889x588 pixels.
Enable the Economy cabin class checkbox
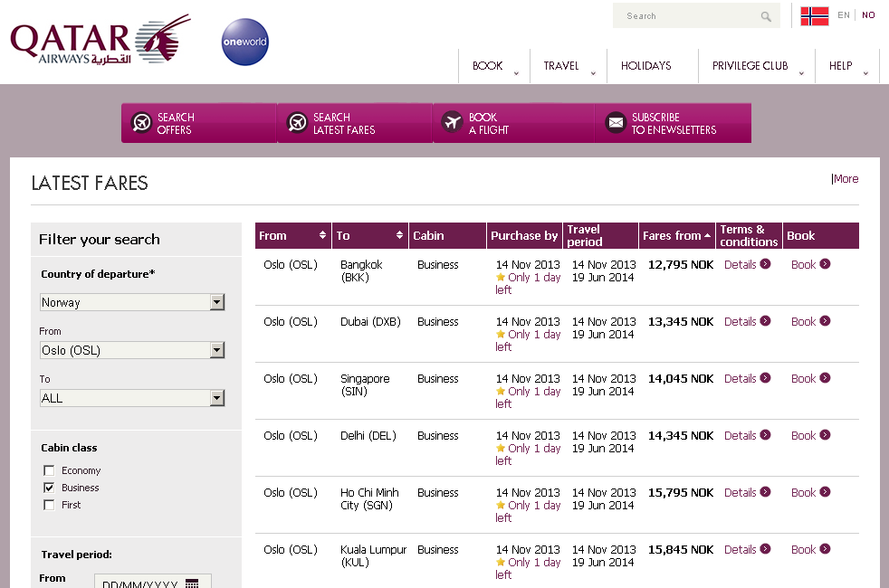[49, 470]
